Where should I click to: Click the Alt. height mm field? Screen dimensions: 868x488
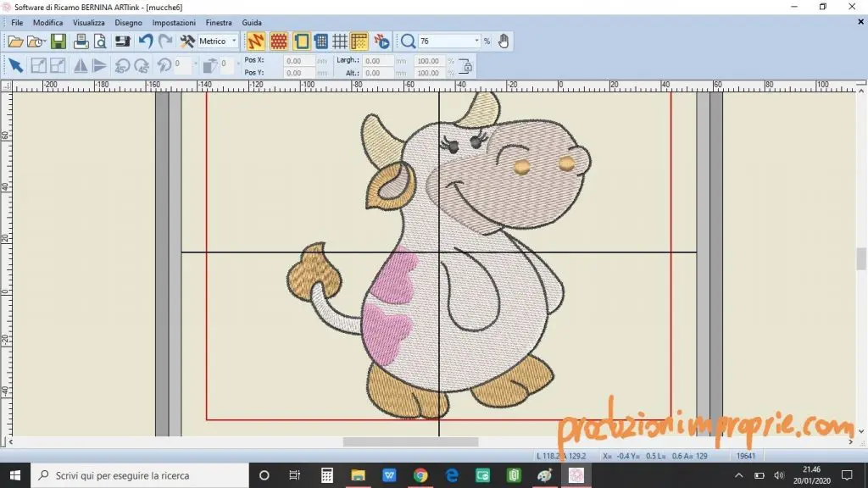click(x=378, y=73)
